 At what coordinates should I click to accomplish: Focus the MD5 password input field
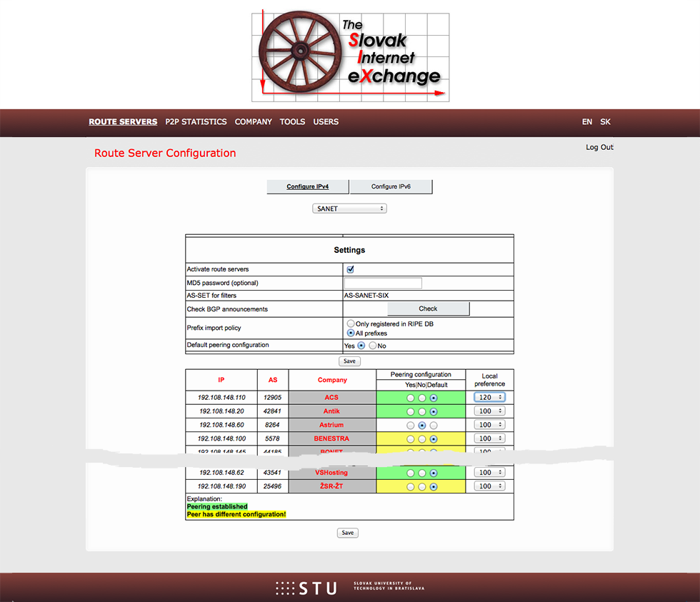pyautogui.click(x=383, y=283)
